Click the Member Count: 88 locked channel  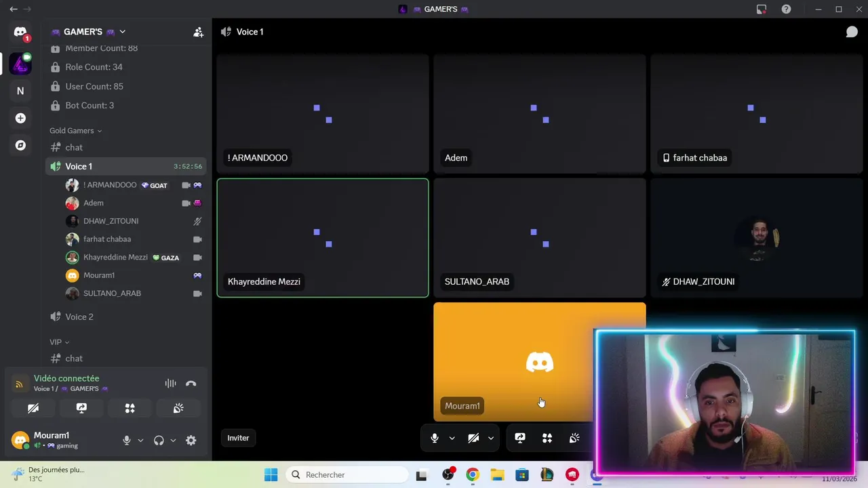coord(126,48)
